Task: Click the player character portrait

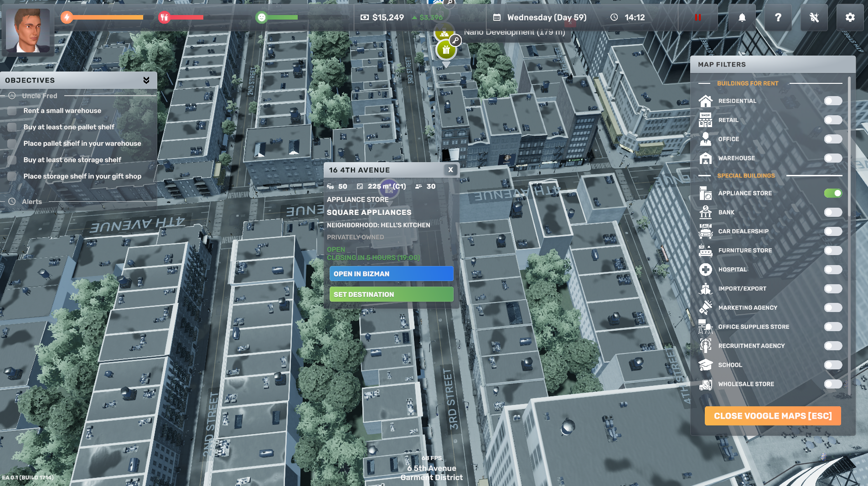Action: pyautogui.click(x=28, y=30)
